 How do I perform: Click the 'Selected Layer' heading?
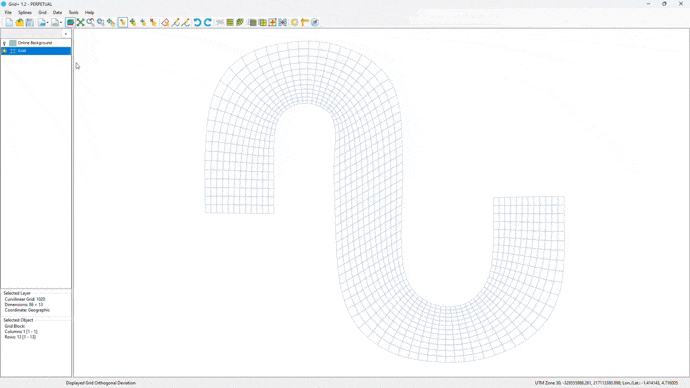17,293
